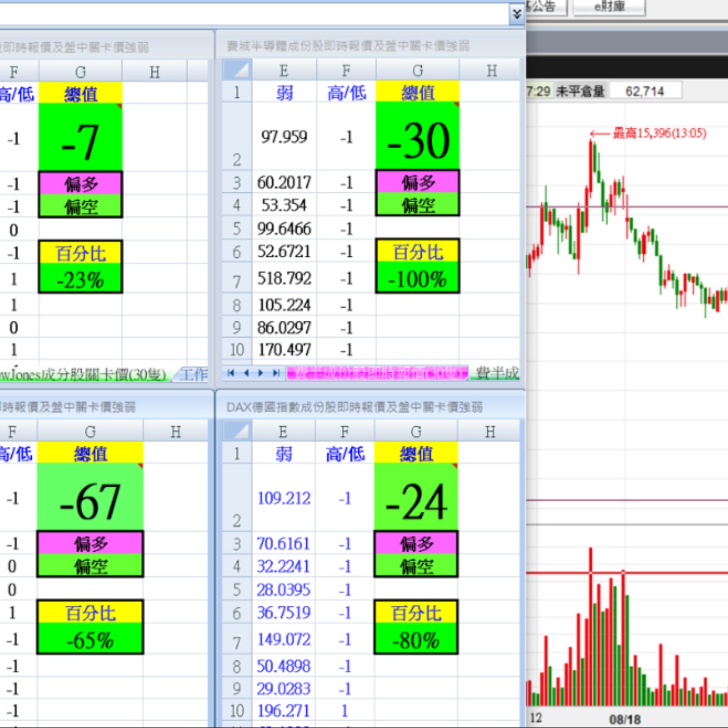Select column H header in the DAX pane
Screen dimensions: 728x728
click(x=490, y=431)
